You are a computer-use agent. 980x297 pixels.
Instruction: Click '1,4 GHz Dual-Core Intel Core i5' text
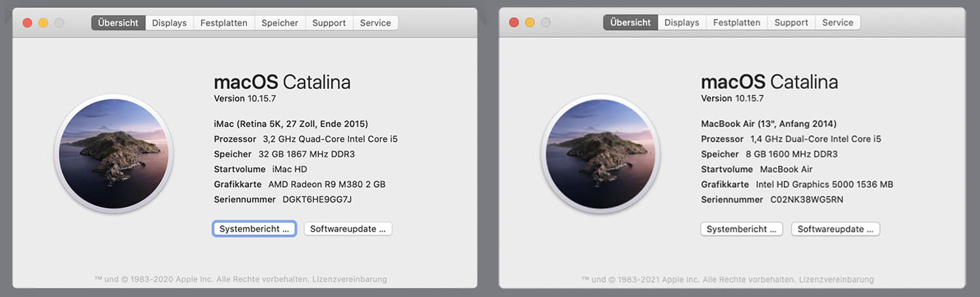[x=815, y=139]
